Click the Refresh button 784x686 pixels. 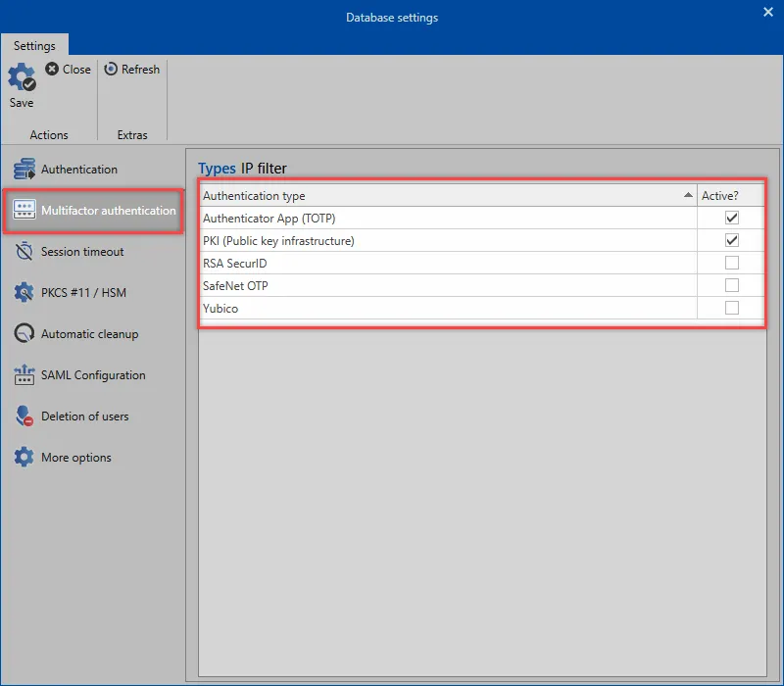132,70
